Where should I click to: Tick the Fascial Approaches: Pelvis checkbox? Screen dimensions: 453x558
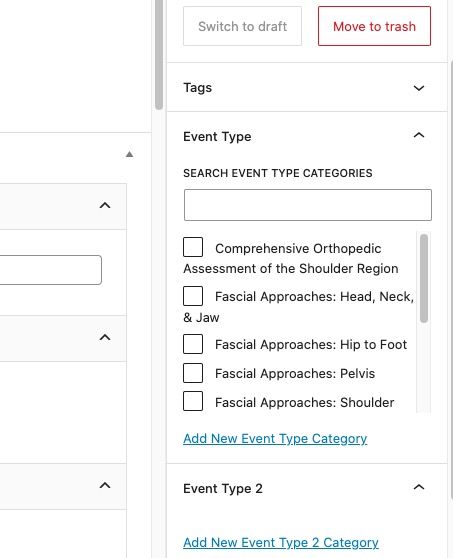click(193, 373)
